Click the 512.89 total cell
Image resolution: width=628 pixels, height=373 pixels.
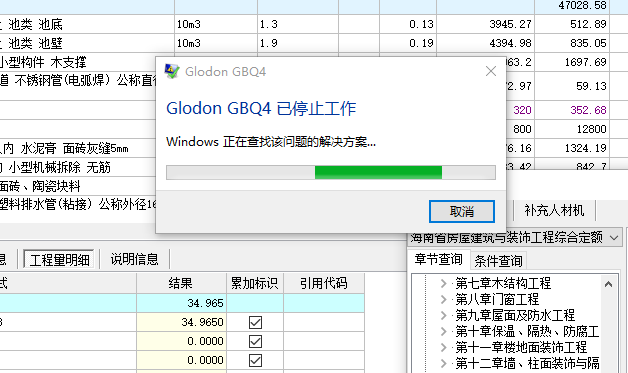pos(572,24)
